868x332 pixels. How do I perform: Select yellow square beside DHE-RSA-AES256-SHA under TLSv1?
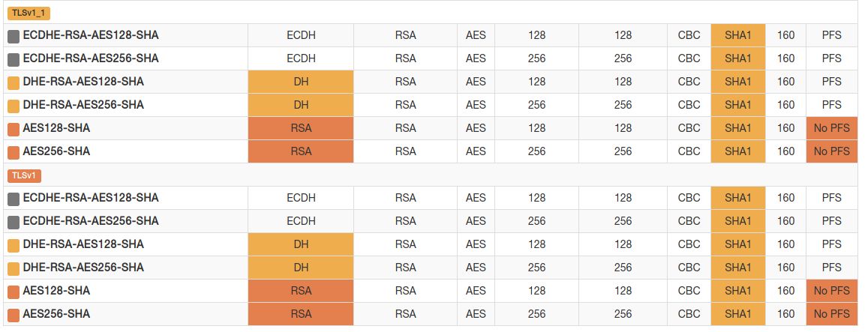click(x=14, y=268)
